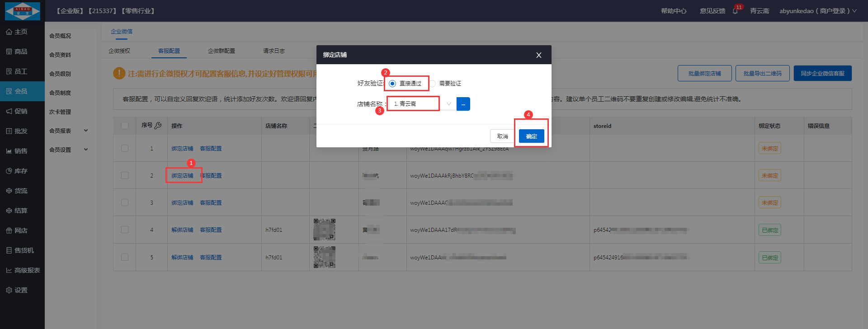
Task: Check the checkbox for row 2
Action: click(125, 175)
